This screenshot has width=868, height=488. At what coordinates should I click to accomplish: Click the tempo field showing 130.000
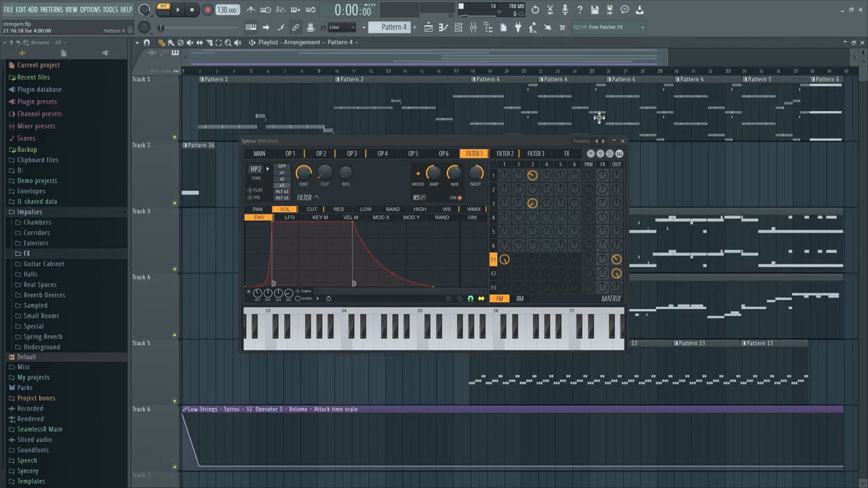[x=227, y=9]
